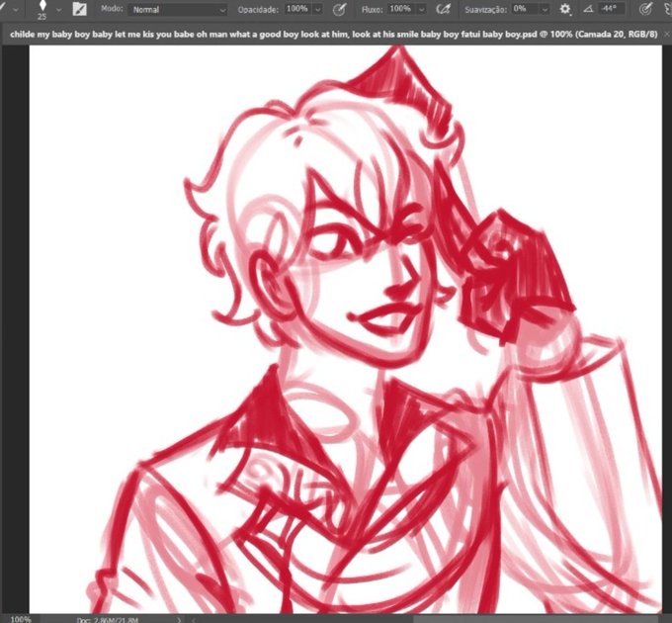Select the document tab for childe psd
Screen dimensions: 672x623
333,34
